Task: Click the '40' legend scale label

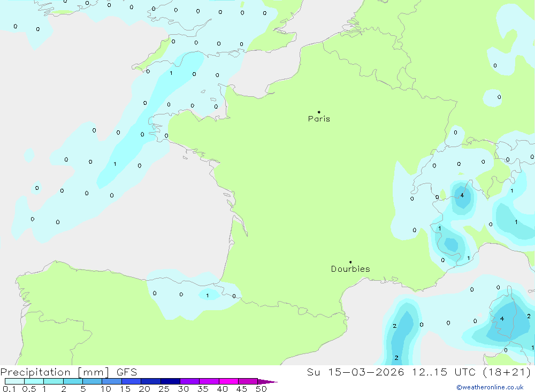Action: coord(223,389)
